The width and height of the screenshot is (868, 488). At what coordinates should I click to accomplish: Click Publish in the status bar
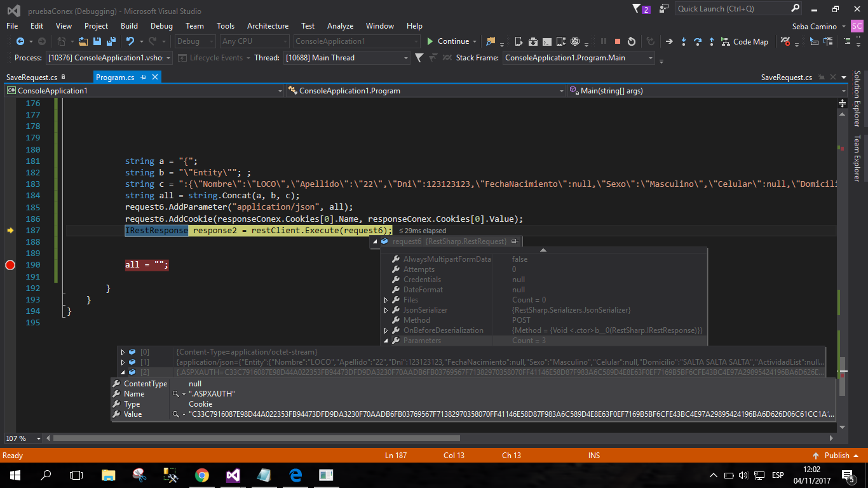(x=837, y=455)
